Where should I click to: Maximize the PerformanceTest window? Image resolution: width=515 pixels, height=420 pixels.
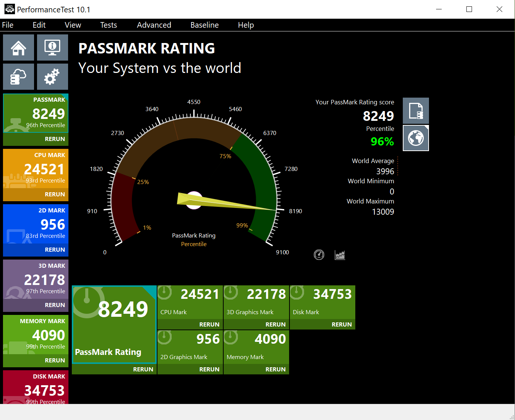point(469,9)
